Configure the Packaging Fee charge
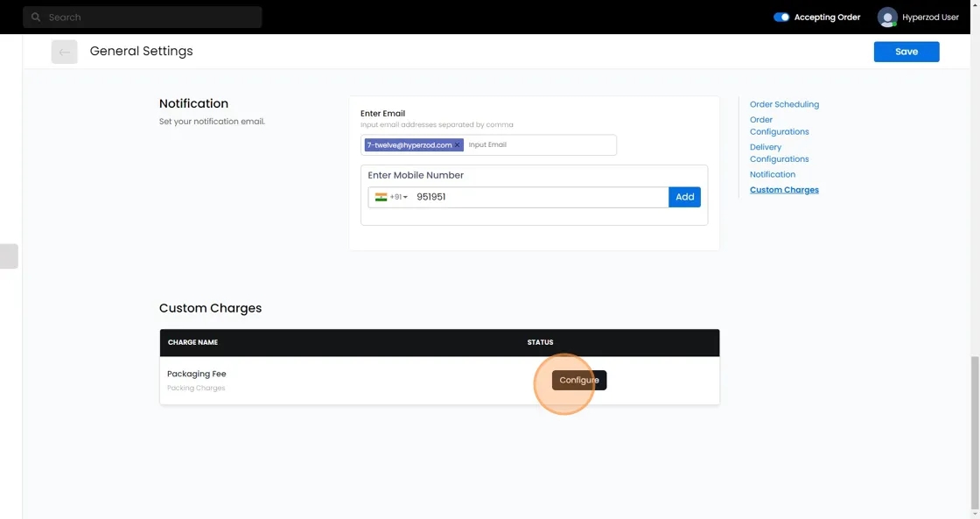Viewport: 980px width, 519px height. 578,380
